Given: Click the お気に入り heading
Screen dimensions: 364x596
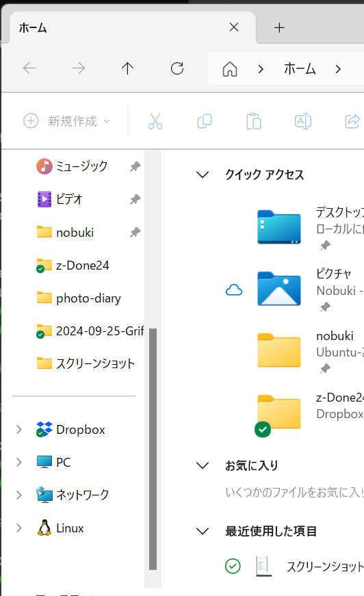Looking at the screenshot, I should tap(252, 465).
